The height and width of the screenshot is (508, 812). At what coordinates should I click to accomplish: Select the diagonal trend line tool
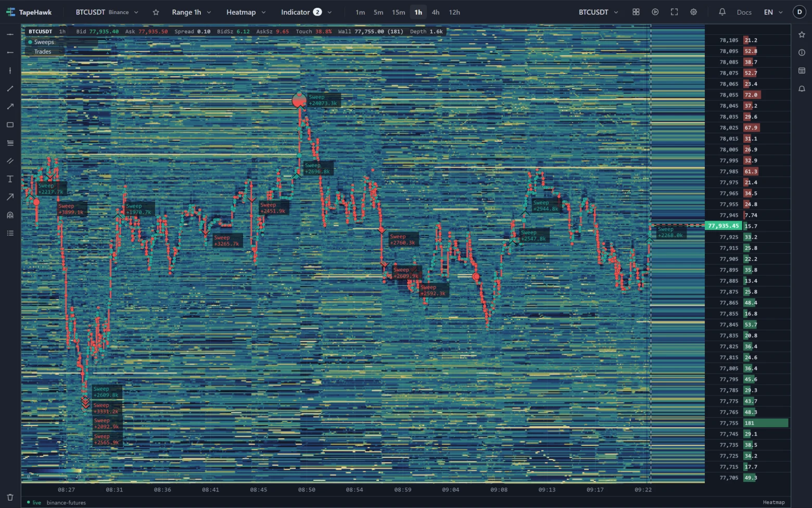point(10,89)
